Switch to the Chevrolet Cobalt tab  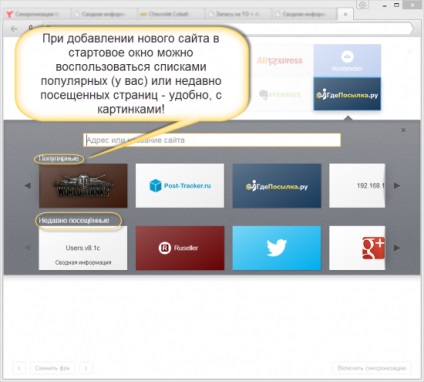point(170,14)
